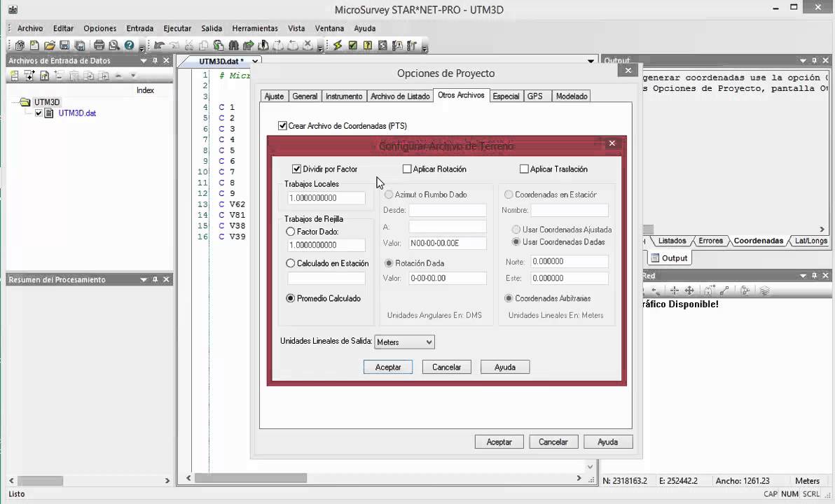Click Ayuda in Configurar Archivo de Terreno dialog
The width and height of the screenshot is (835, 504).
pos(505,367)
